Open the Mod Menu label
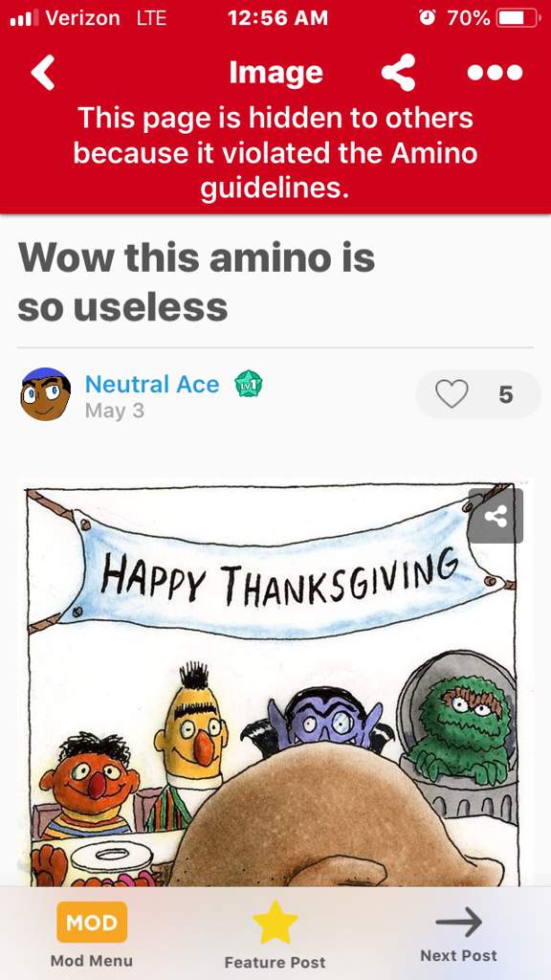This screenshot has width=551, height=980. [x=92, y=961]
